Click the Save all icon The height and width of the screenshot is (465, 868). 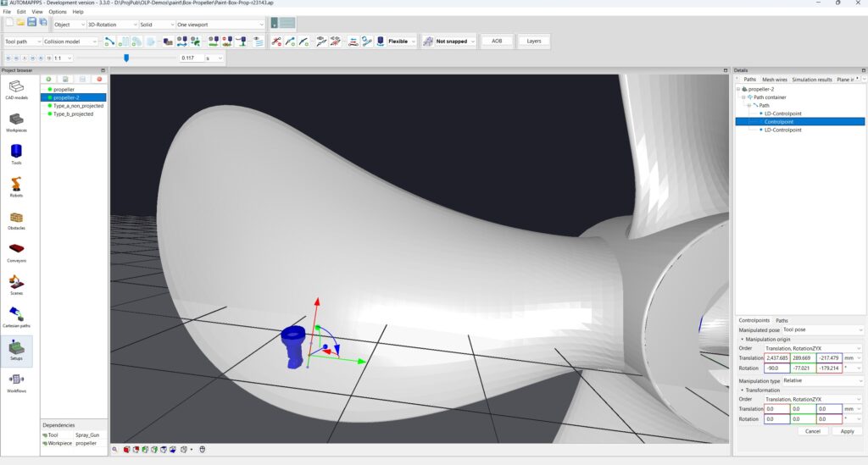(43, 22)
